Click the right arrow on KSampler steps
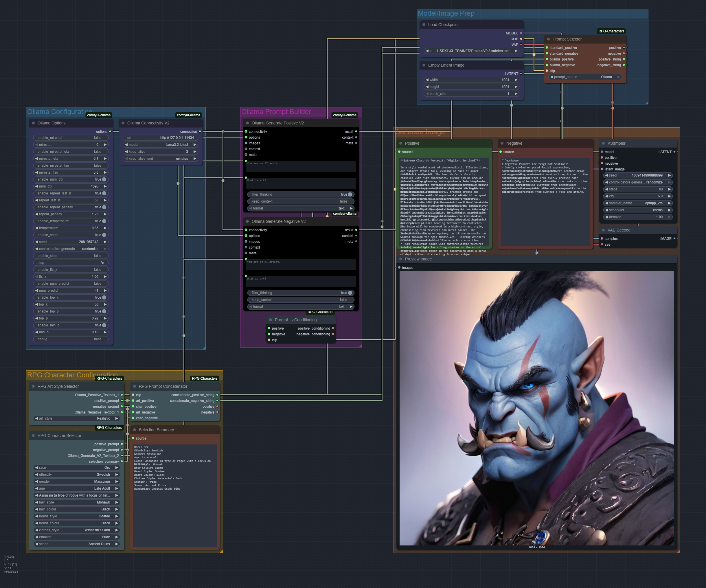Screen dimensions: 706x588 (669, 189)
